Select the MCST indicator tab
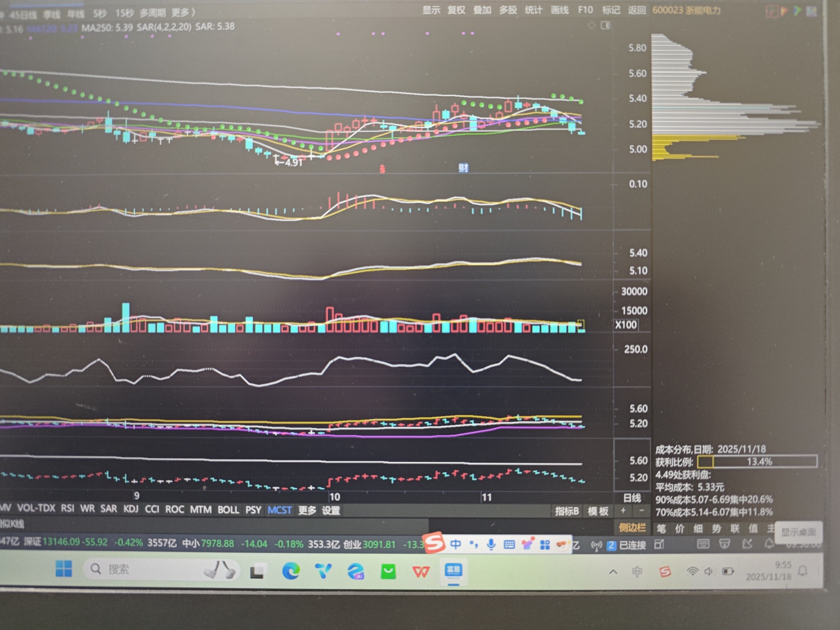Viewport: 840px width, 630px height. click(x=279, y=510)
